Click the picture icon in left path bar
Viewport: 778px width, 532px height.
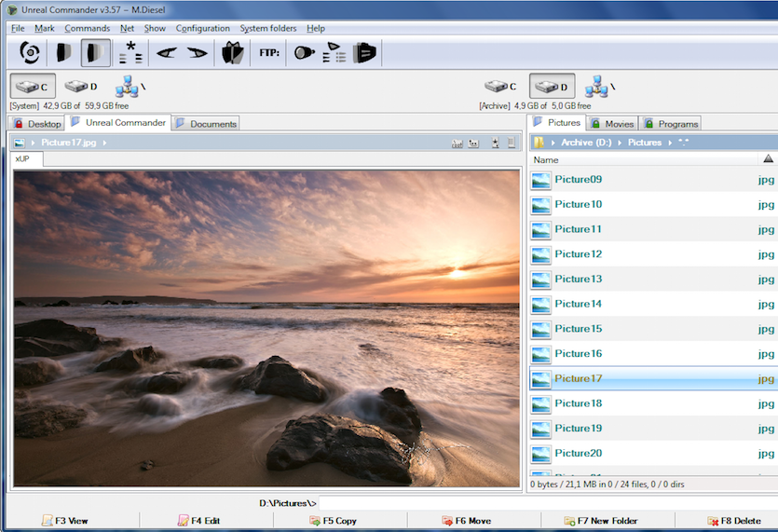20,143
